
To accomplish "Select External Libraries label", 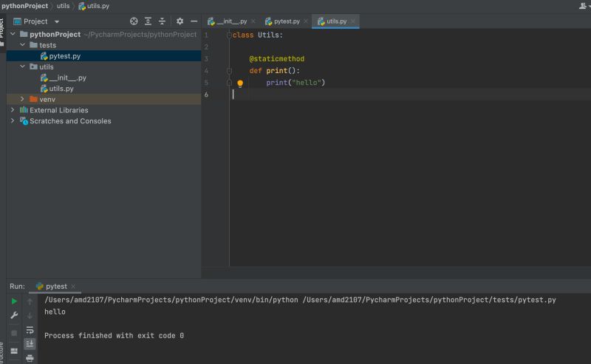I will coord(59,110).
